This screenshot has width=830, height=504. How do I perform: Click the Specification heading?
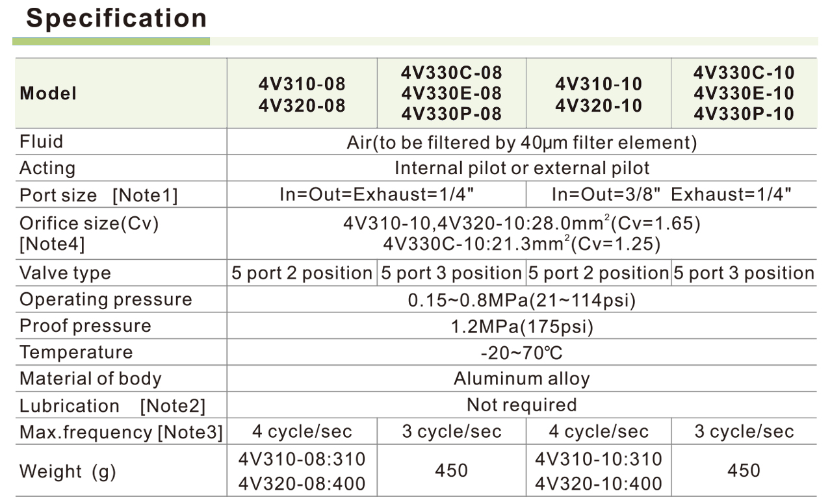coord(116,18)
